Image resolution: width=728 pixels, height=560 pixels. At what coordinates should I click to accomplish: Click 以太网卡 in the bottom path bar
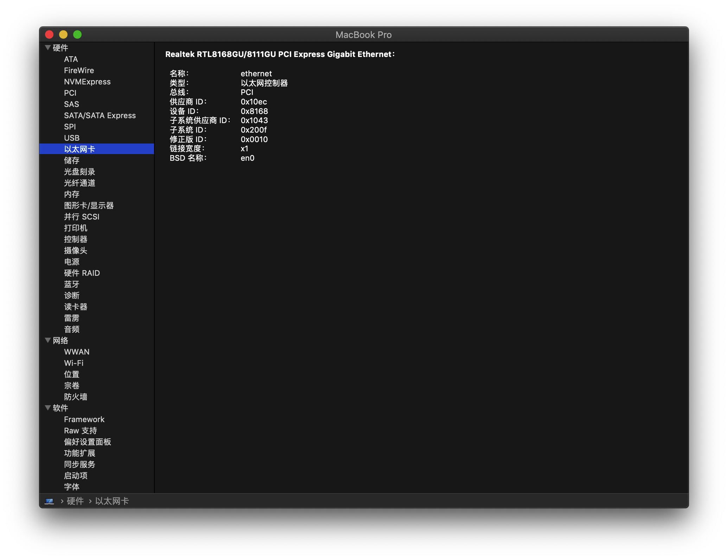point(112,501)
